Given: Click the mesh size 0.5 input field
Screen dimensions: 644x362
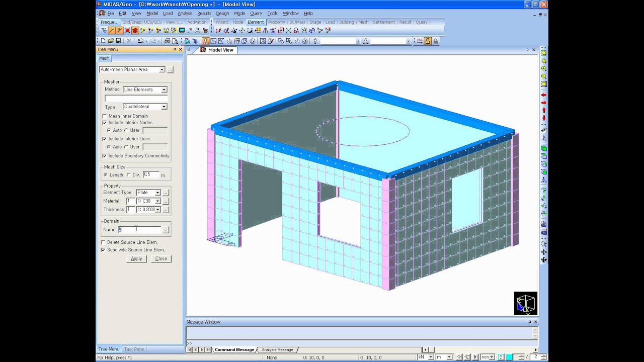Looking at the screenshot, I should (151, 174).
